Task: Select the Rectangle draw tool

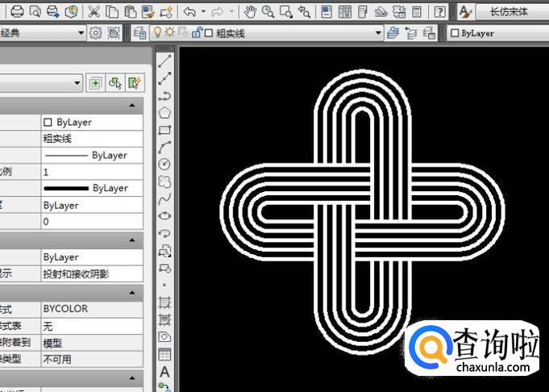Action: [x=164, y=130]
